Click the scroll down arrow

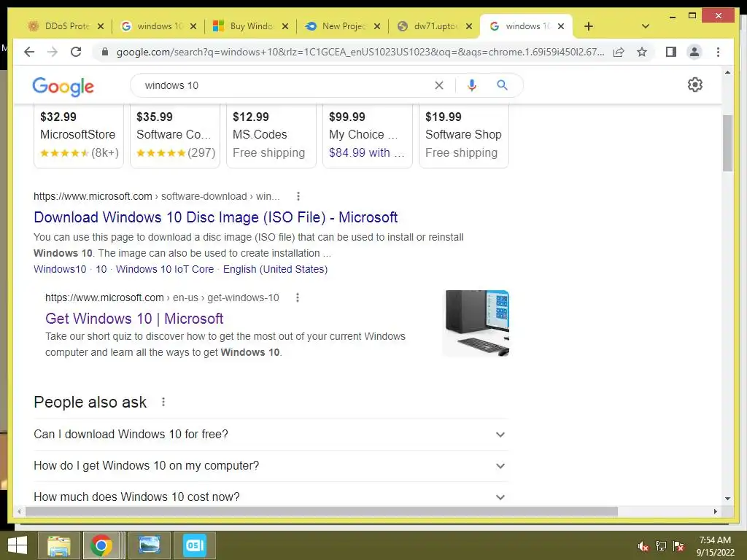(727, 499)
